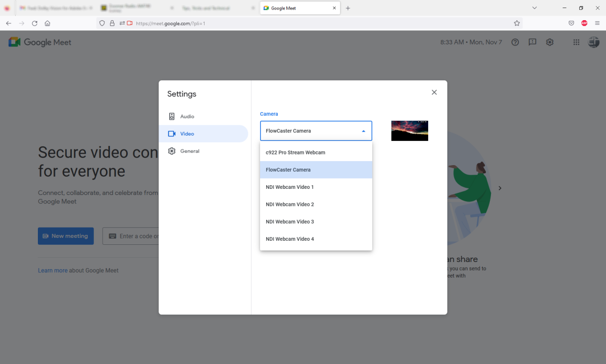Pick NDI Webcam Video 1
The height and width of the screenshot is (364, 606).
pos(316,187)
